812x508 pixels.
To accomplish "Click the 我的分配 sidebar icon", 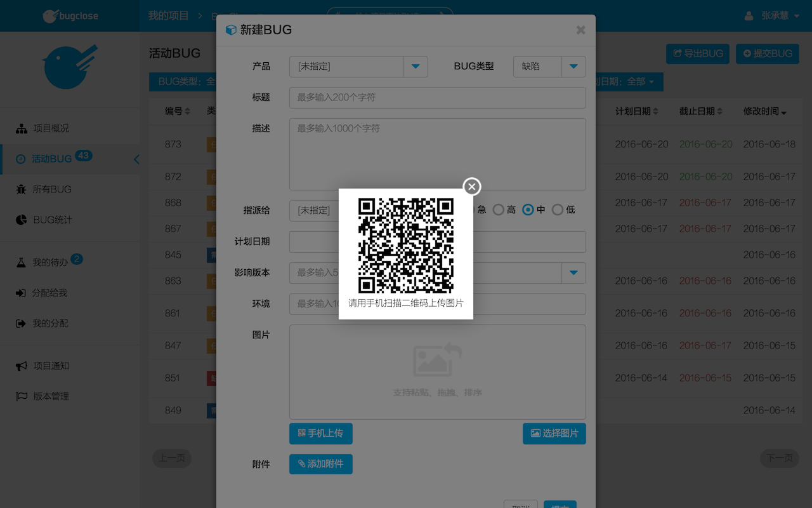I will (x=21, y=323).
